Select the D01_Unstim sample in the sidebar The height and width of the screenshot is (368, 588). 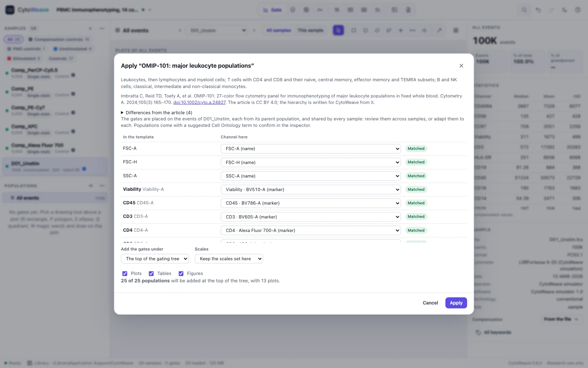(55, 166)
